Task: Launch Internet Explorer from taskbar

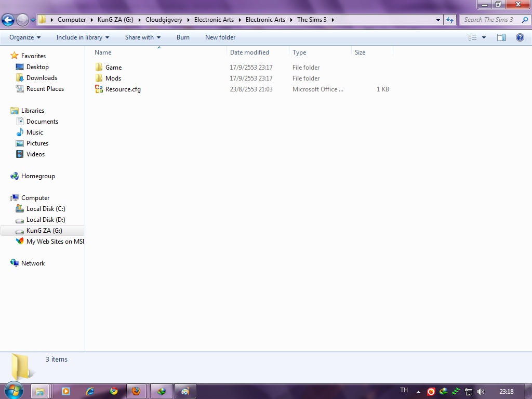Action: click(x=90, y=391)
